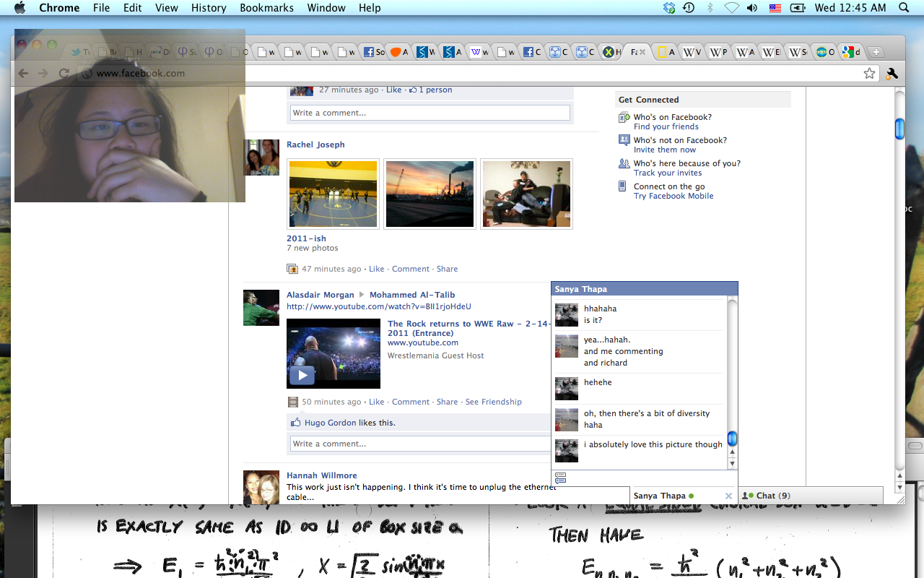924x578 pixels.
Task: Open the US flag input source menu
Action: tap(775, 8)
